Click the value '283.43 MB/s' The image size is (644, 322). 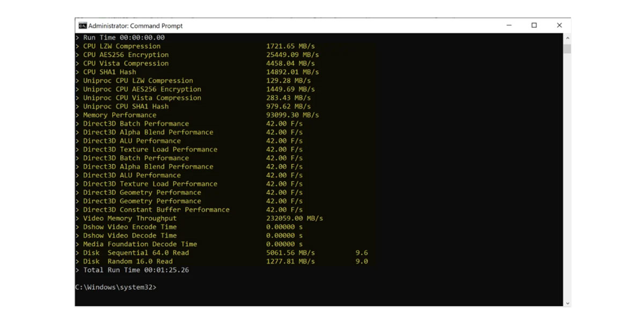point(288,98)
